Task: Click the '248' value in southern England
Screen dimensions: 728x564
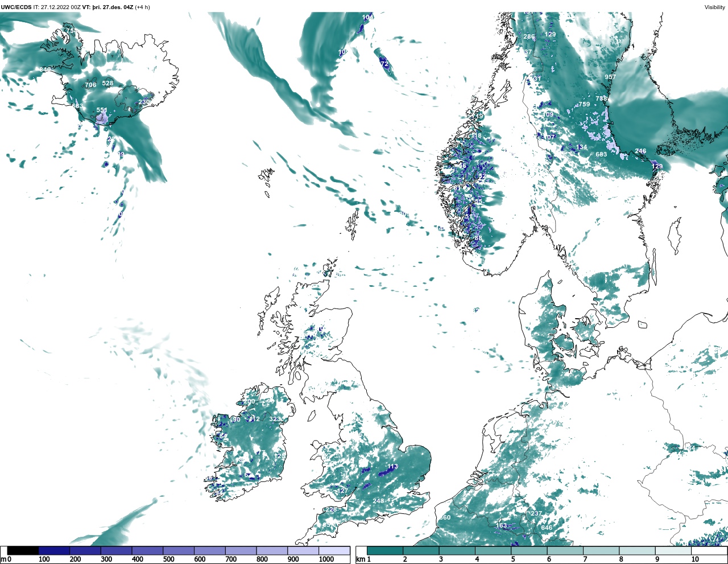Action: [x=378, y=501]
